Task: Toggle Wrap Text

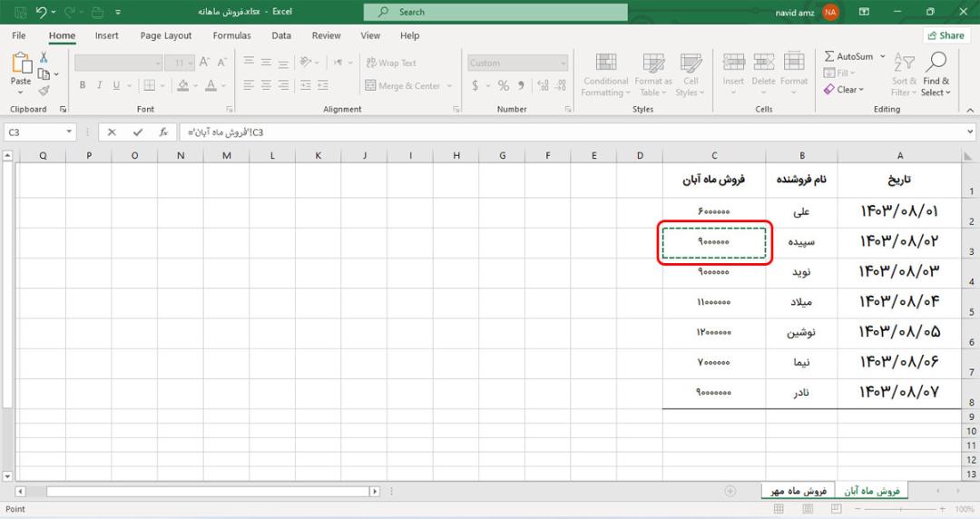Action: click(x=390, y=64)
